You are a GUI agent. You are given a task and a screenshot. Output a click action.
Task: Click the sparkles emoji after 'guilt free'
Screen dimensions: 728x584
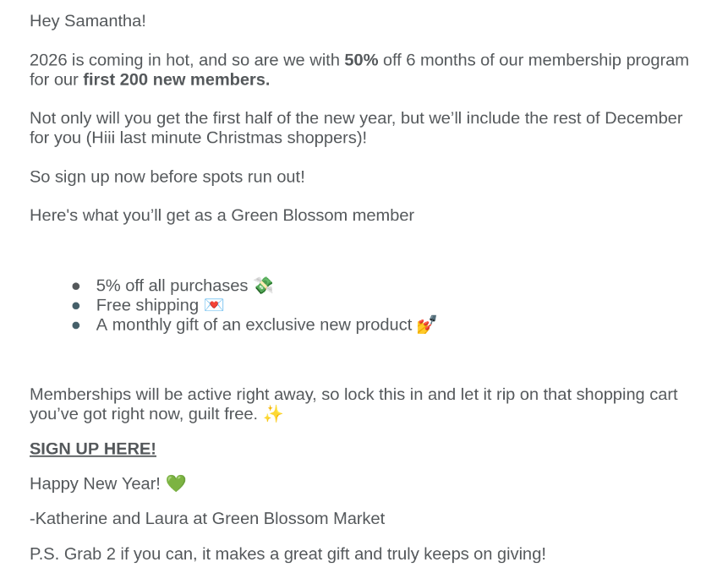272,414
